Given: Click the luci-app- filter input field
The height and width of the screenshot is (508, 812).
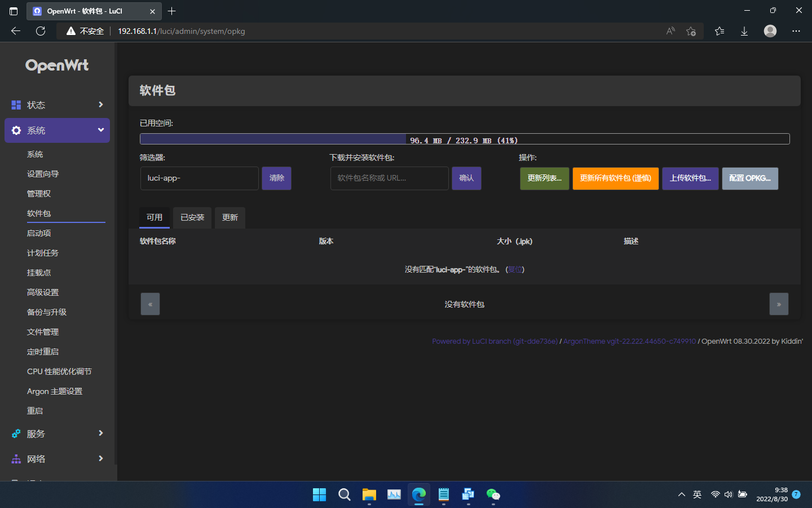Looking at the screenshot, I should point(199,178).
